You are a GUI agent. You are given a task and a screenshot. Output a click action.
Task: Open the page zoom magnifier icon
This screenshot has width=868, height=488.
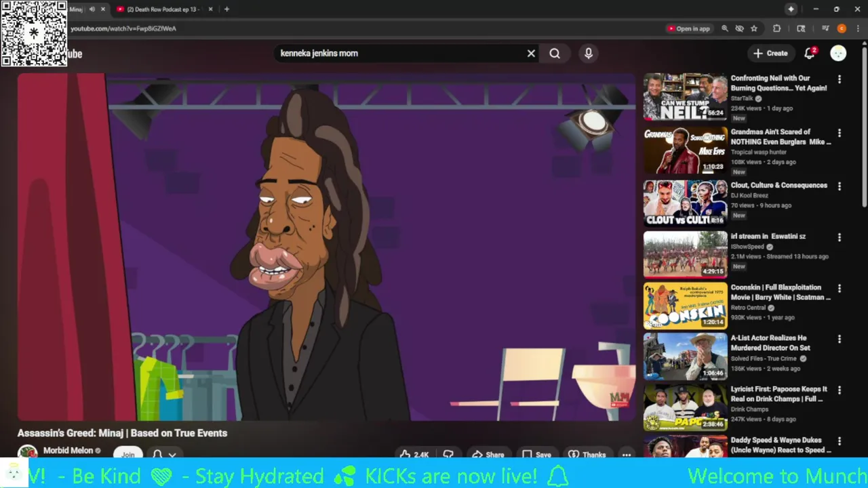(x=725, y=28)
